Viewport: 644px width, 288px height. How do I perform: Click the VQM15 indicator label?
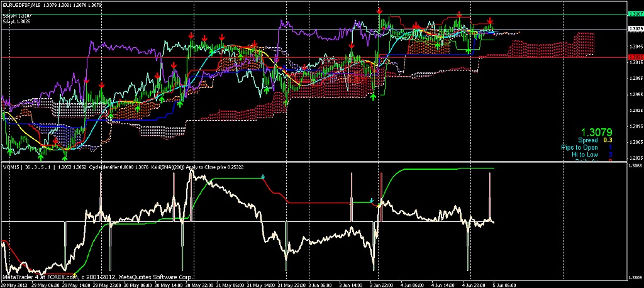pos(12,167)
